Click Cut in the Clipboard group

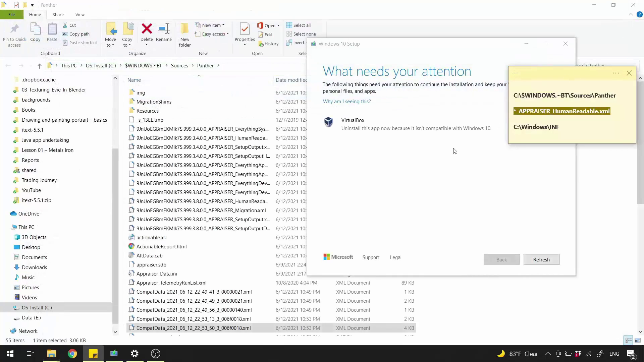[69, 25]
